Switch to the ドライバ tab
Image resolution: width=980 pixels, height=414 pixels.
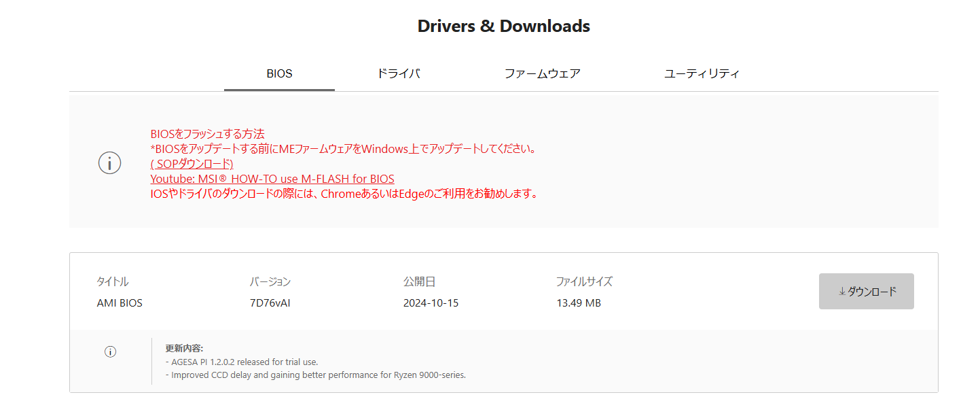[399, 73]
